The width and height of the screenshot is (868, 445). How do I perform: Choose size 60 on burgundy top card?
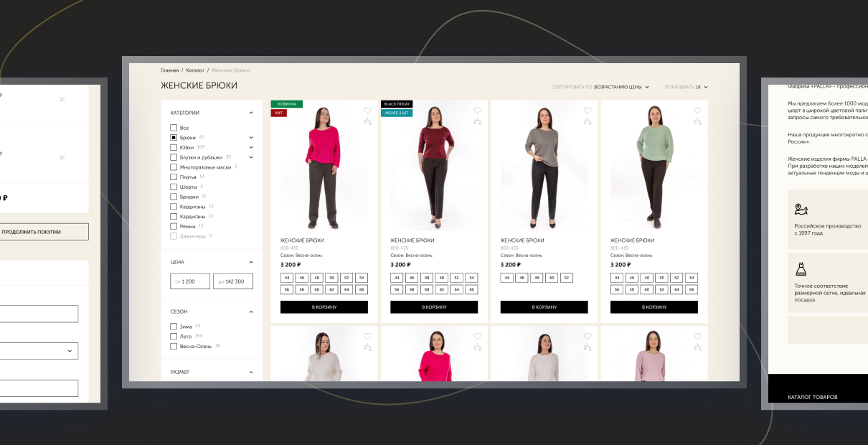[x=427, y=290]
